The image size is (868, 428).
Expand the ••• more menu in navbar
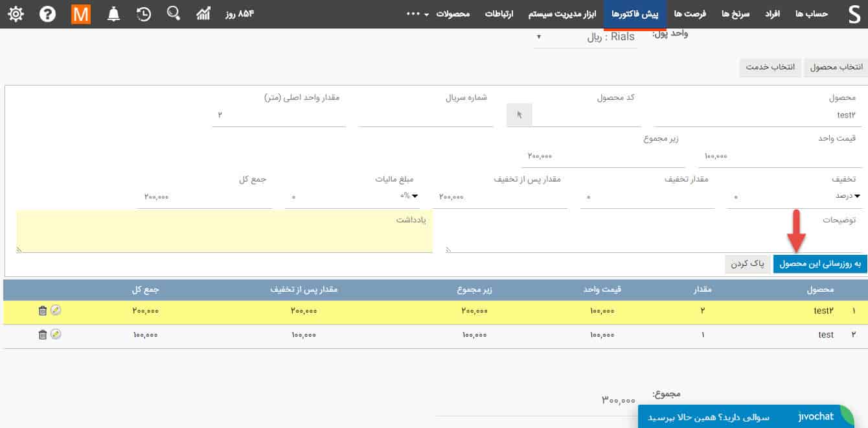[418, 14]
